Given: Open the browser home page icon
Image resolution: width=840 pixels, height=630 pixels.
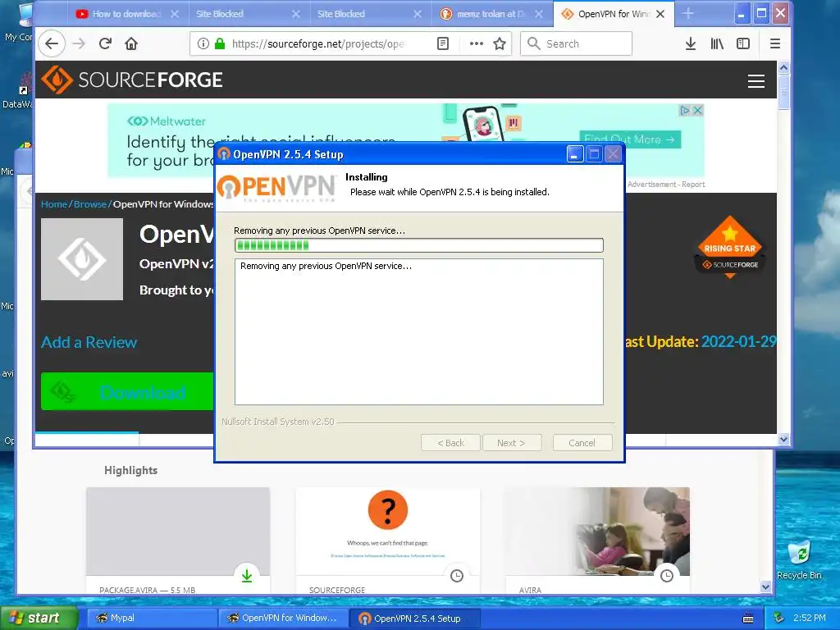Looking at the screenshot, I should [131, 43].
